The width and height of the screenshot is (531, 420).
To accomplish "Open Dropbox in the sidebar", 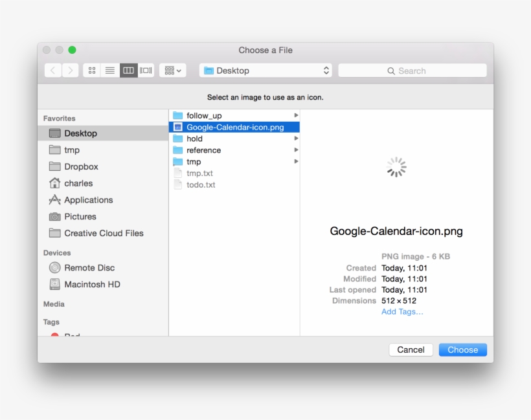I will tap(103, 166).
